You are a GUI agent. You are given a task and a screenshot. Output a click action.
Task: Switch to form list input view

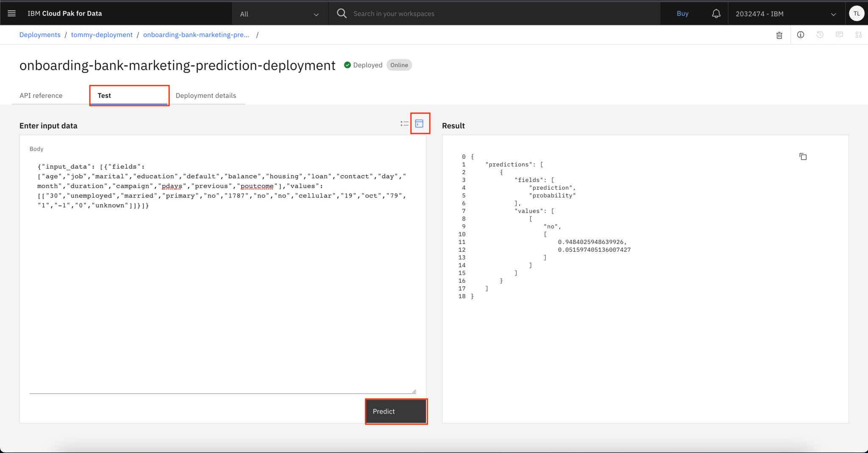click(404, 124)
